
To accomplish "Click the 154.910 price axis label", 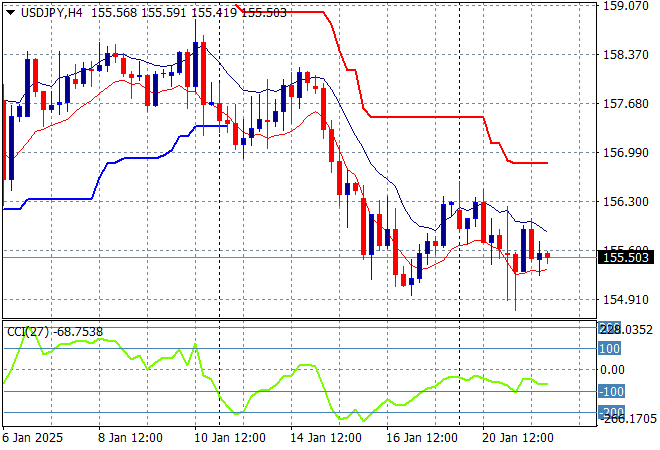I will click(627, 299).
